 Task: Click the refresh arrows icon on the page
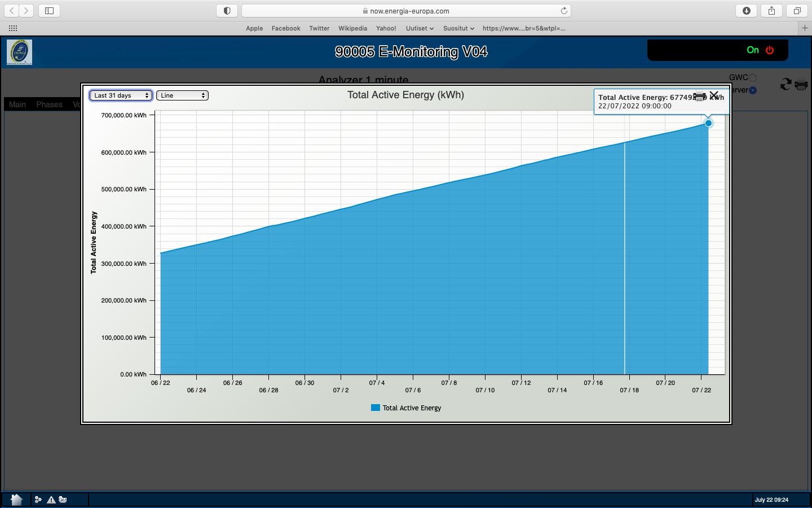pyautogui.click(x=785, y=85)
